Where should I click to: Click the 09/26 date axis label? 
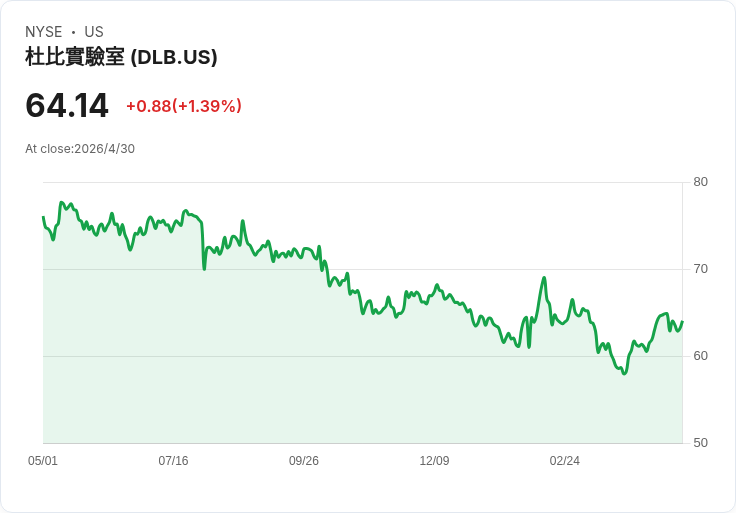coord(304,460)
